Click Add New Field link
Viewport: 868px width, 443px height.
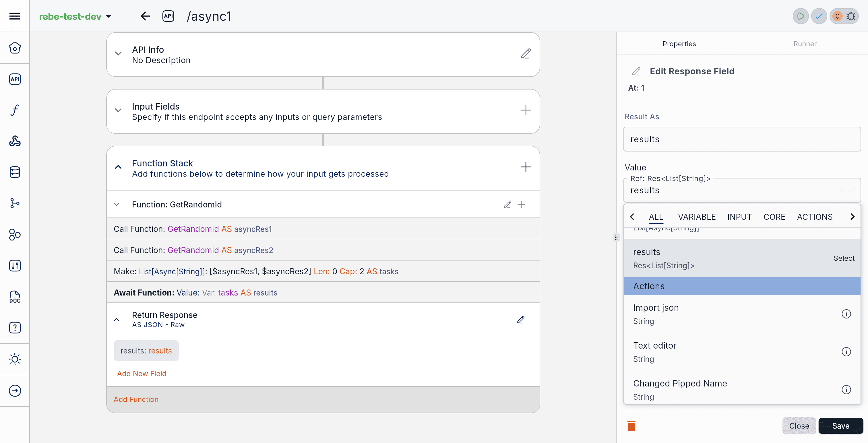click(x=142, y=373)
